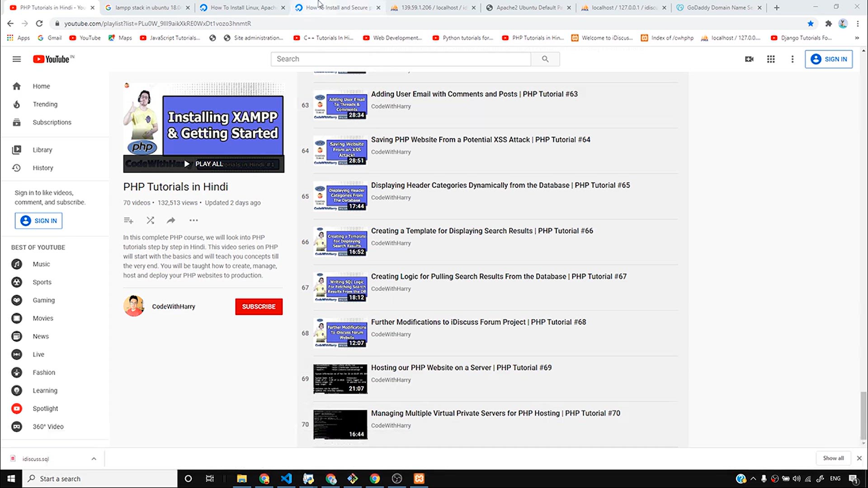Switch to 139.59.1.206 localhost tab
868x488 pixels.
[x=434, y=8]
